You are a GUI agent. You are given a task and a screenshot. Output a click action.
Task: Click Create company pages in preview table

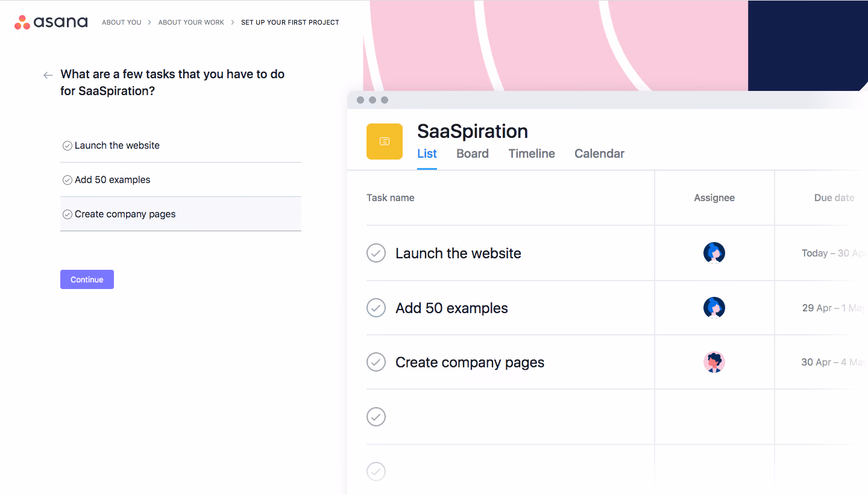pyautogui.click(x=470, y=363)
